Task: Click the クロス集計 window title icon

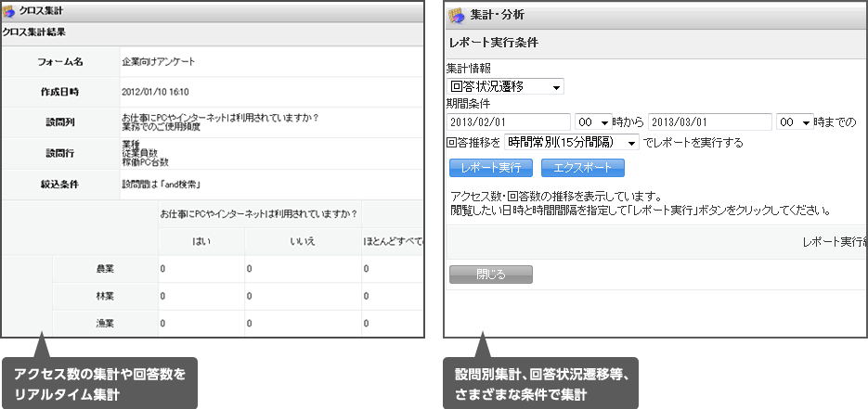Action: [9, 11]
